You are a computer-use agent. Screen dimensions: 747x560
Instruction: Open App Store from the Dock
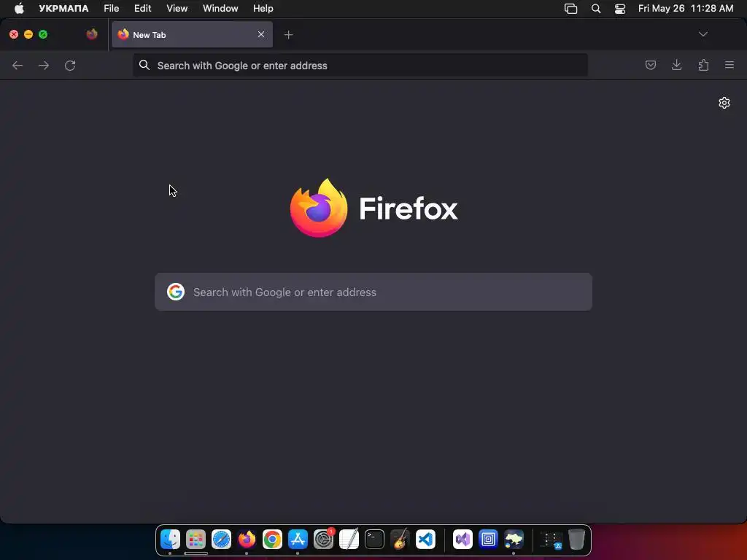point(298,539)
